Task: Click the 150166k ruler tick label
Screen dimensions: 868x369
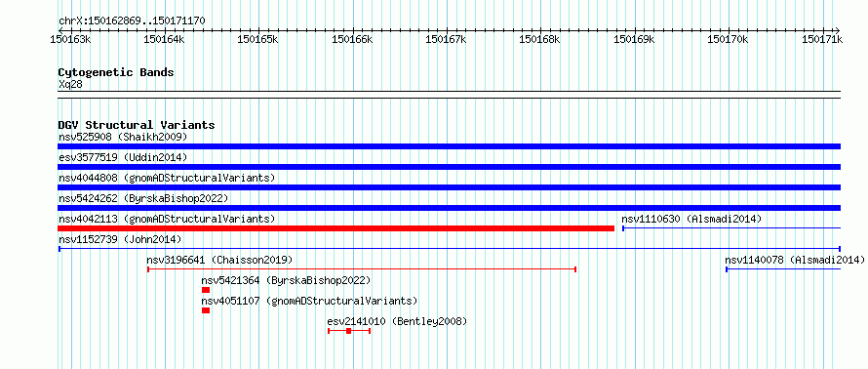Action: click(352, 39)
